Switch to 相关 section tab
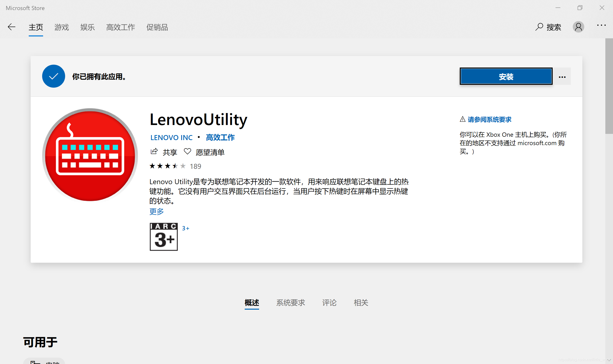The width and height of the screenshot is (613, 364). [x=361, y=303]
